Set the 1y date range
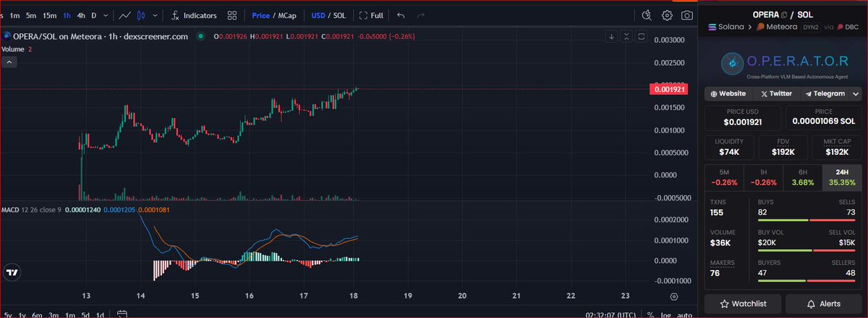The width and height of the screenshot is (868, 318). tap(22, 314)
